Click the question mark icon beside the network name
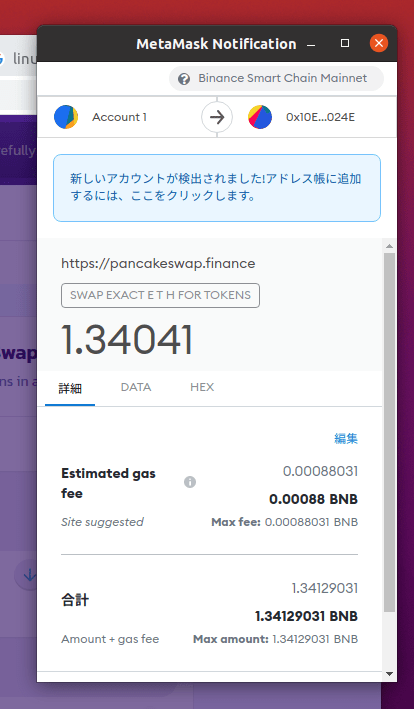414x709 pixels. 184,79
